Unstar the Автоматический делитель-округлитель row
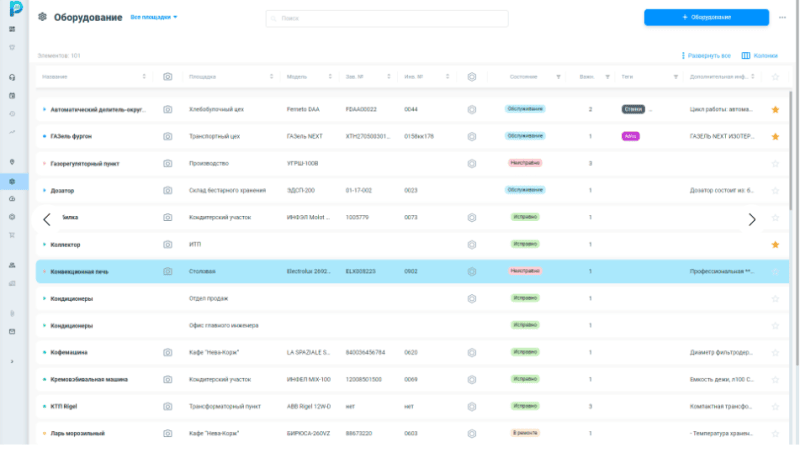The image size is (800, 458). click(775, 109)
